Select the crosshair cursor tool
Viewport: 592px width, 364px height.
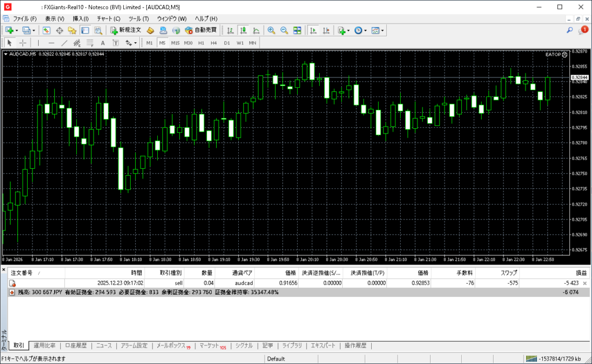click(x=23, y=43)
